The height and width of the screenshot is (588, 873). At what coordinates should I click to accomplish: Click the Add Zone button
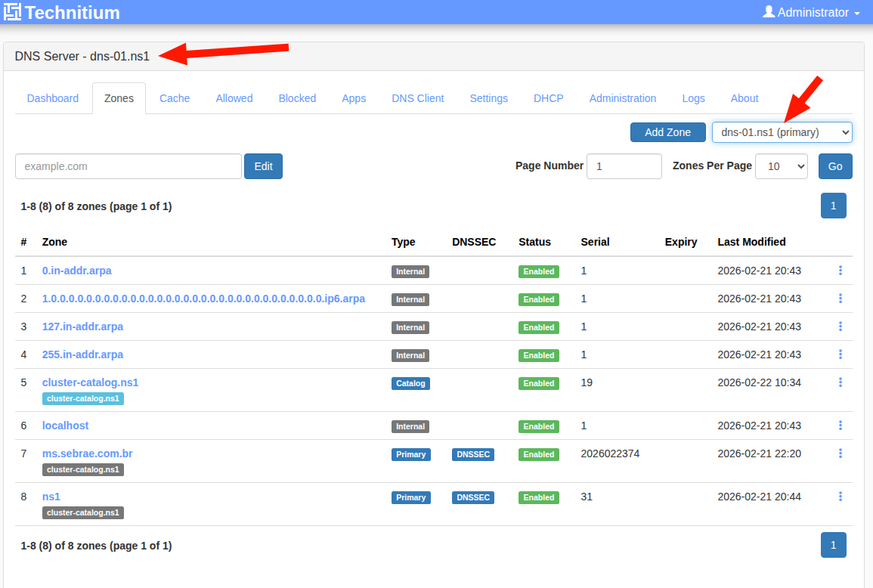coord(667,132)
